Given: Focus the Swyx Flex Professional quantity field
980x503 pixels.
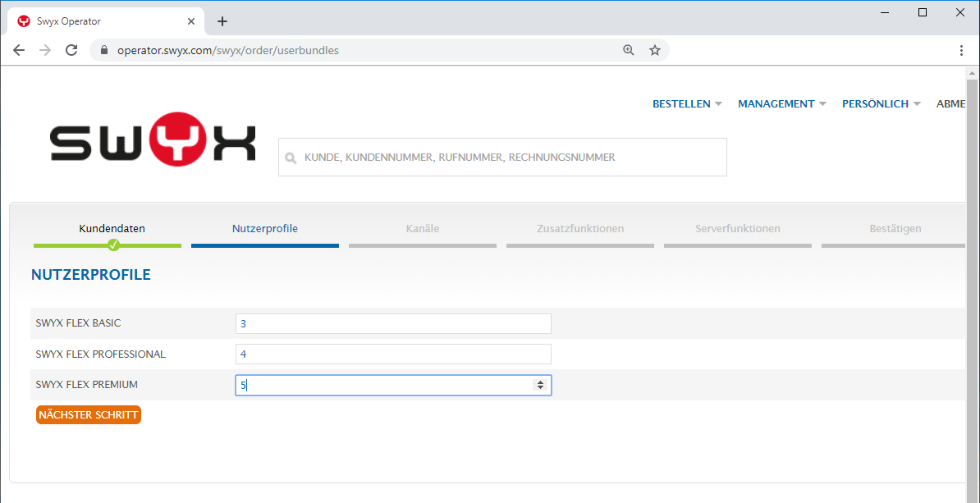Looking at the screenshot, I should click(392, 354).
